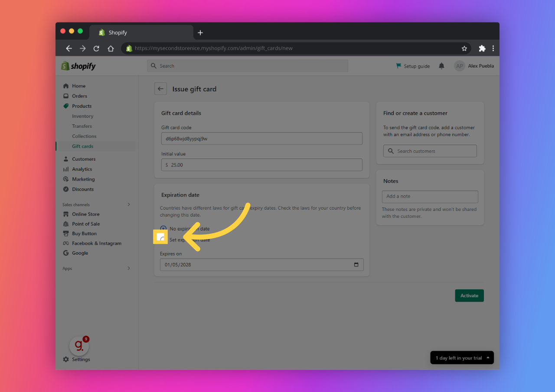Click the top Search bar
Image resolution: width=555 pixels, height=392 pixels.
click(248, 66)
